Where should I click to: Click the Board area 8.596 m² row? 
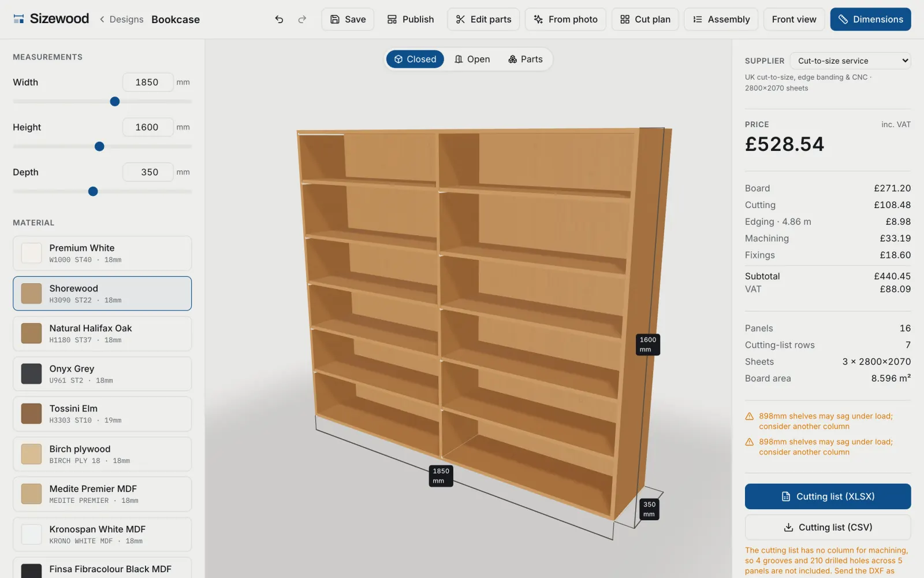click(828, 379)
